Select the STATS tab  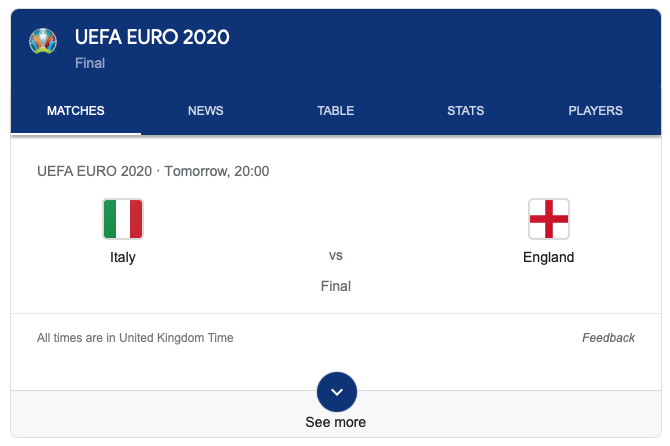466,111
